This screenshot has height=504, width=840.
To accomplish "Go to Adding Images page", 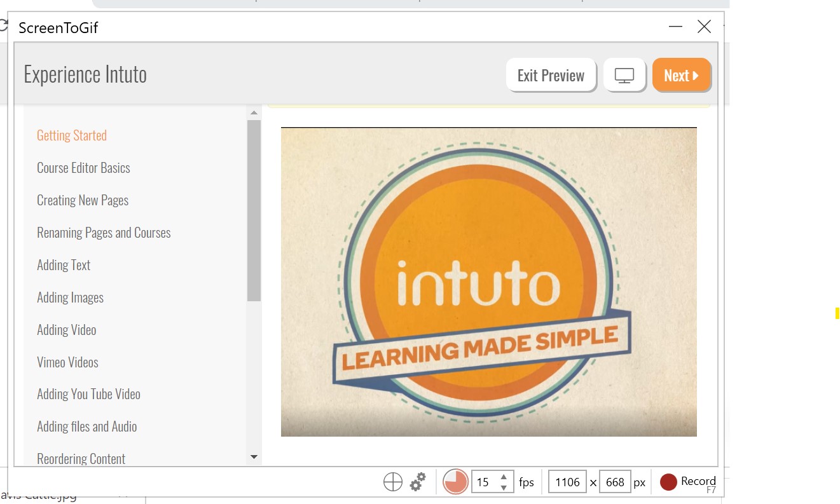I will [70, 297].
